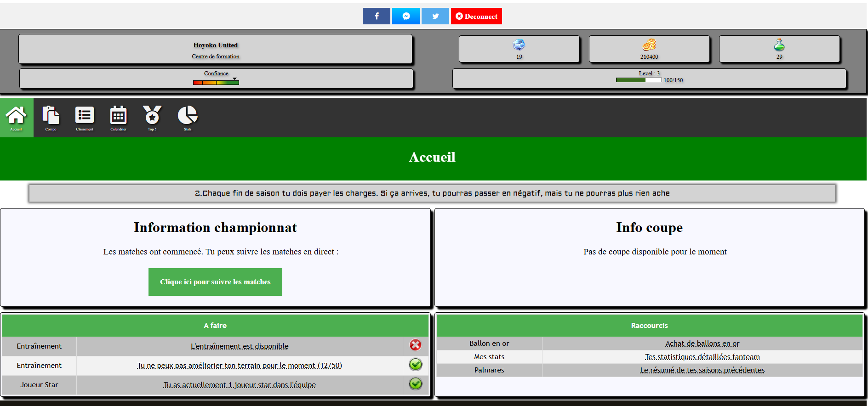The image size is (868, 406).
Task: Click the Ballon en or row label
Action: tap(489, 344)
